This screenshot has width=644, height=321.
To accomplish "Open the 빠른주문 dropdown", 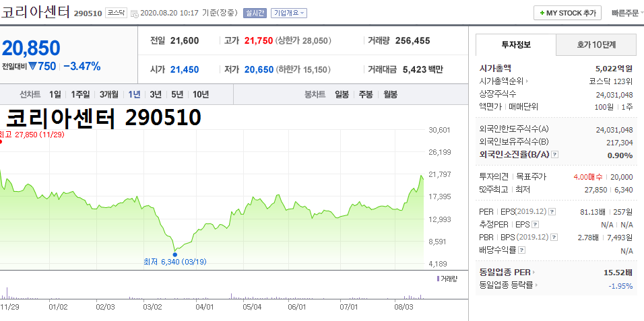I will tap(628, 13).
